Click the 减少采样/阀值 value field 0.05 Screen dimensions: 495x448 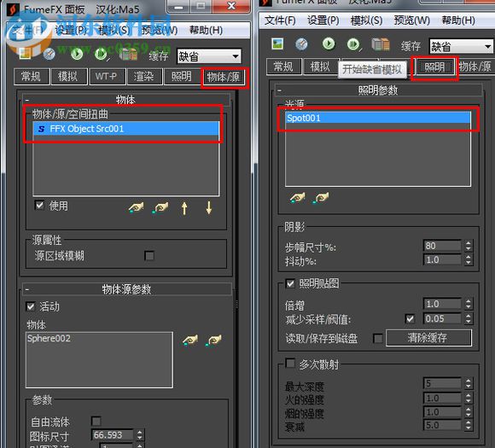(x=442, y=319)
